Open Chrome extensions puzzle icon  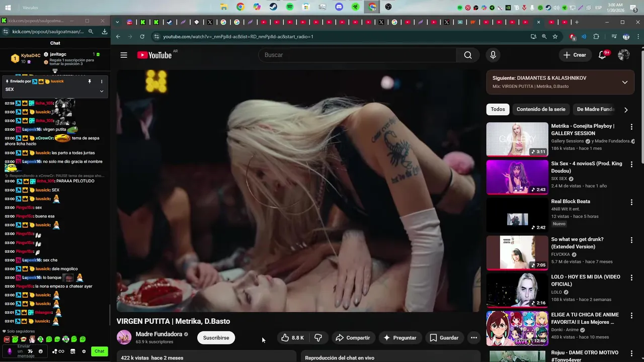tap(596, 36)
